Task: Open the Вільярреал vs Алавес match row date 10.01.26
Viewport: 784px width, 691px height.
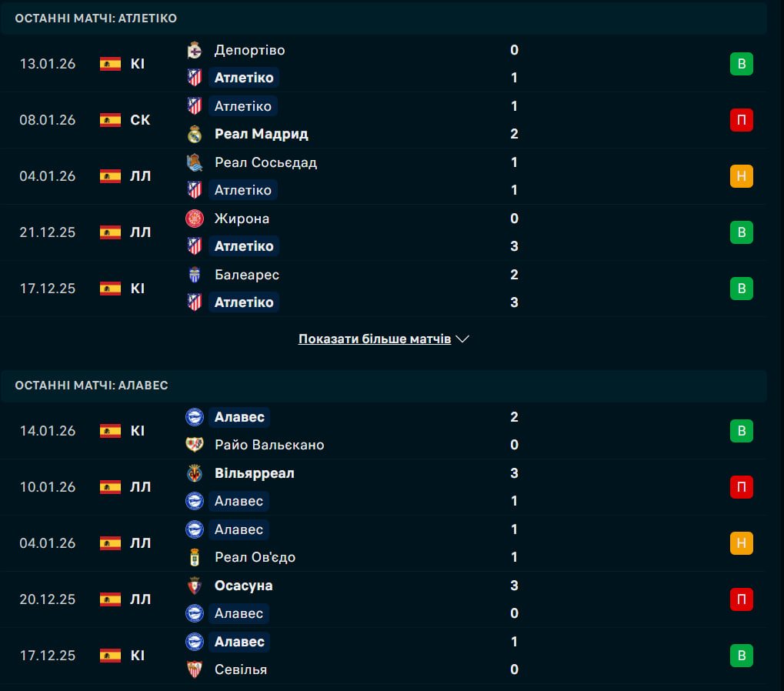Action: [48, 487]
